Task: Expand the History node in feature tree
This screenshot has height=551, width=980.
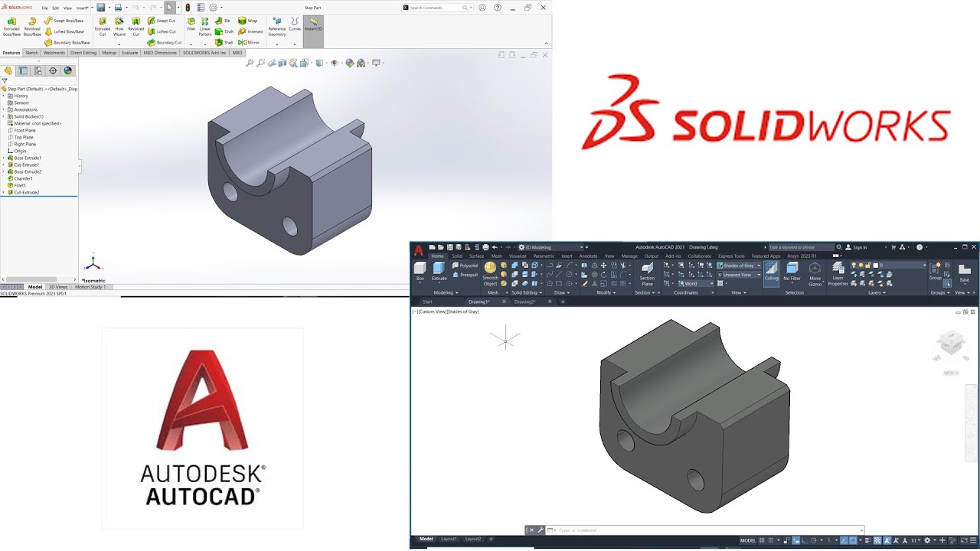Action: 4,96
